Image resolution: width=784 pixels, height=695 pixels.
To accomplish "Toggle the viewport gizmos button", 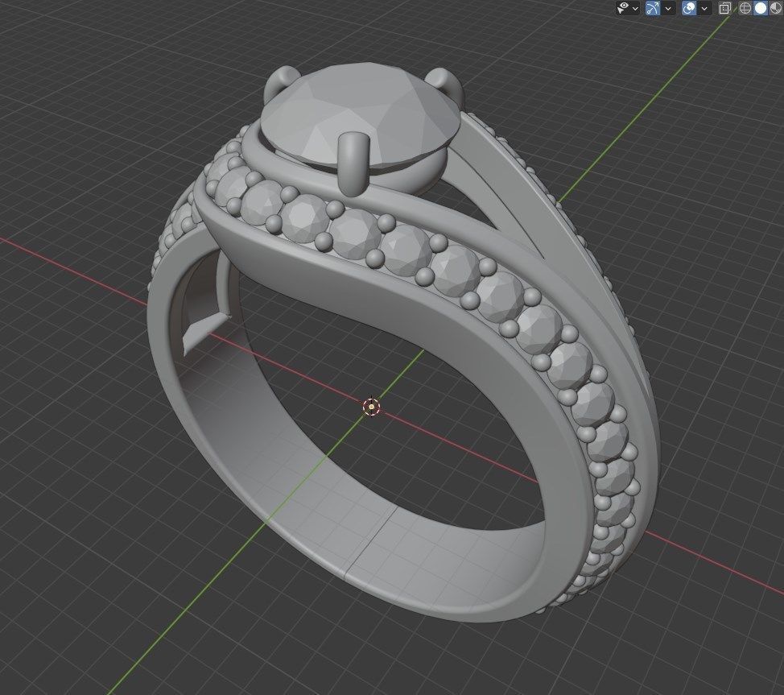I will coord(653,8).
